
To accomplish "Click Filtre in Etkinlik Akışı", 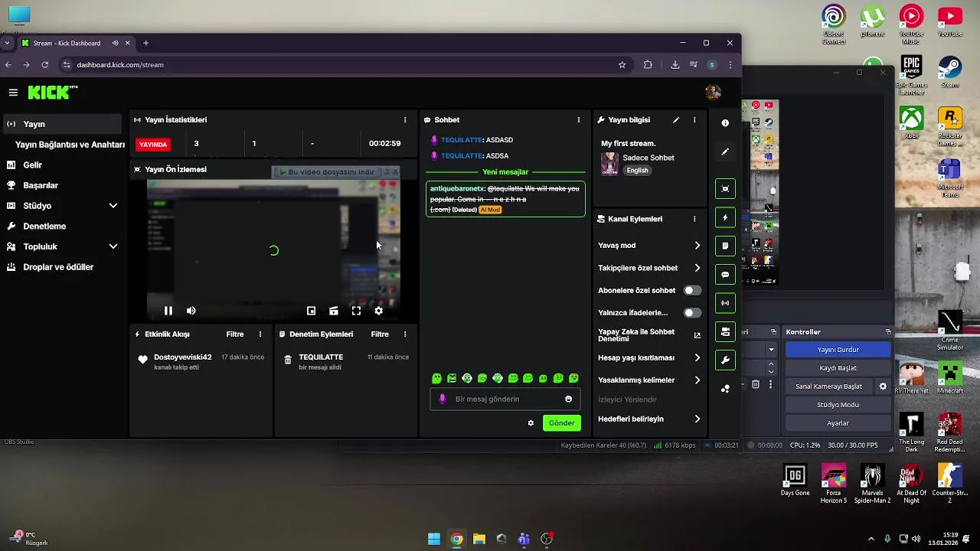I will point(235,334).
